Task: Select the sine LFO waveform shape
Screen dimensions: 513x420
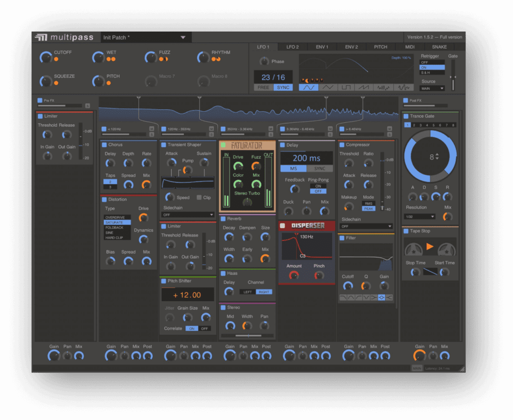Action: tap(308, 87)
